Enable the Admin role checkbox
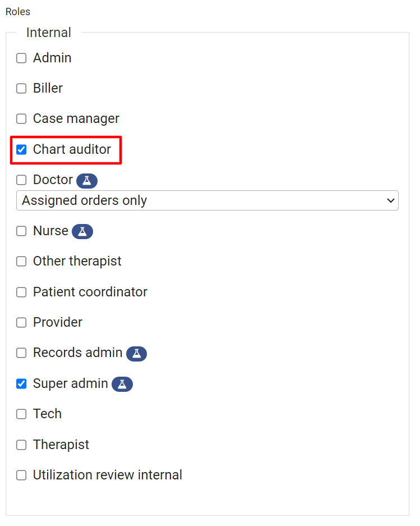The width and height of the screenshot is (420, 526). tap(21, 58)
